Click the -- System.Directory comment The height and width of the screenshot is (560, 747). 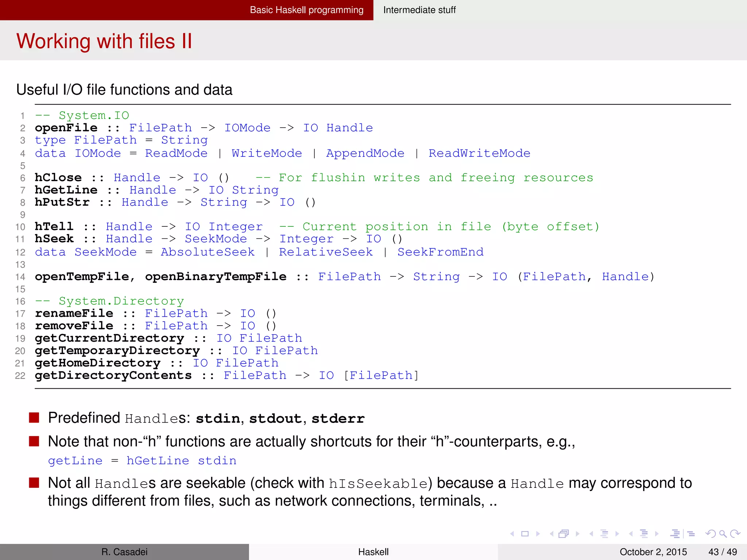click(x=109, y=301)
